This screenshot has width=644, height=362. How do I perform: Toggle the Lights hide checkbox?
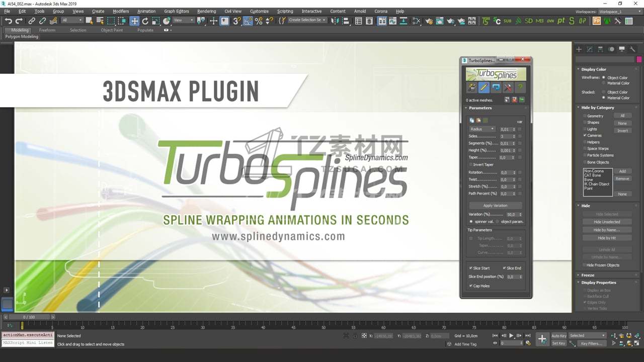[x=585, y=129]
